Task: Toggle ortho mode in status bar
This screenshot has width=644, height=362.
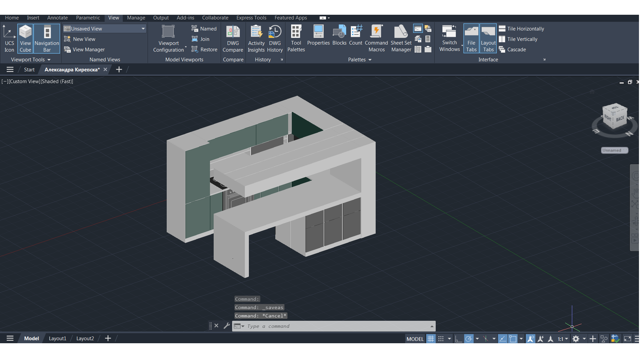Action: pyautogui.click(x=458, y=339)
